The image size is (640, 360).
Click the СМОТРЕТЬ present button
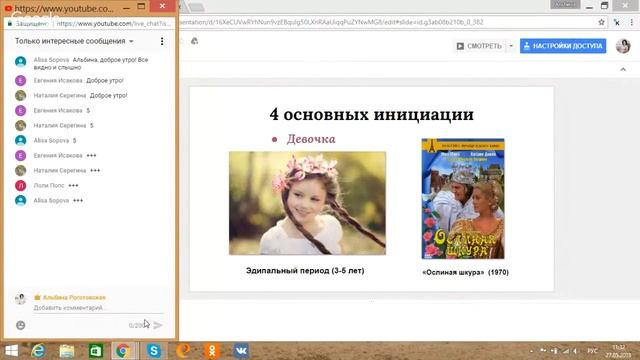click(479, 46)
